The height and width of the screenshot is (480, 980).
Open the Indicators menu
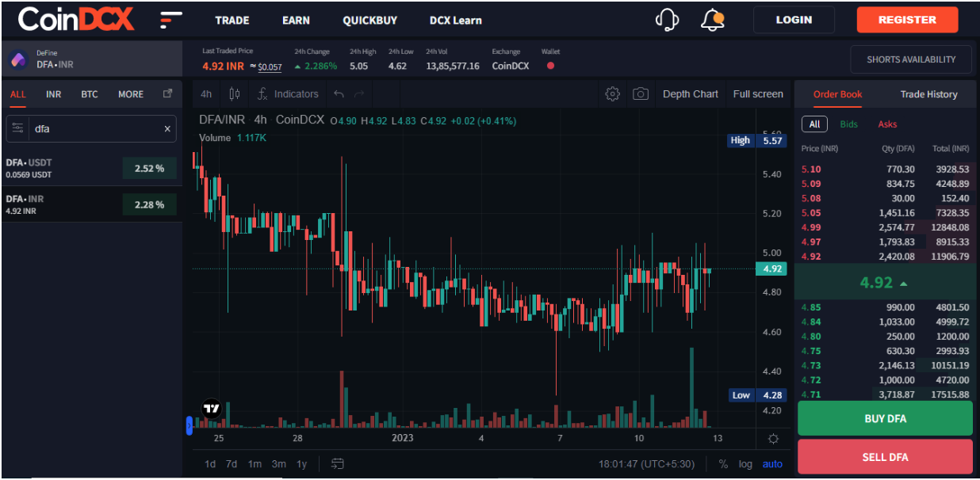288,93
